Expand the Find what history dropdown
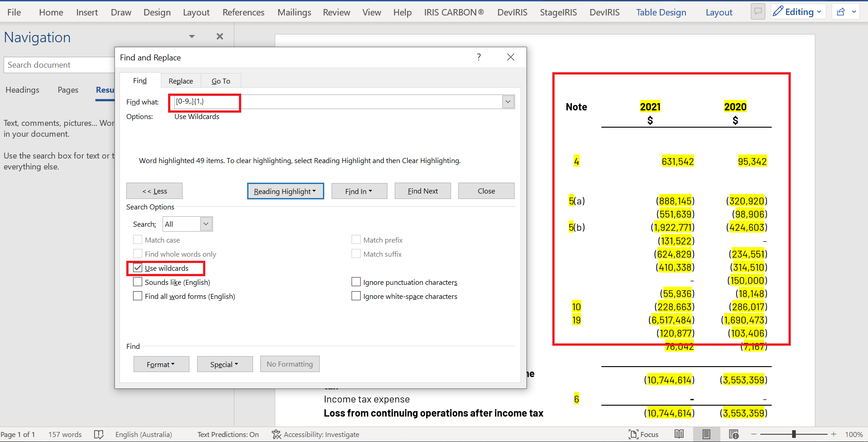The width and height of the screenshot is (868, 442). 508,101
